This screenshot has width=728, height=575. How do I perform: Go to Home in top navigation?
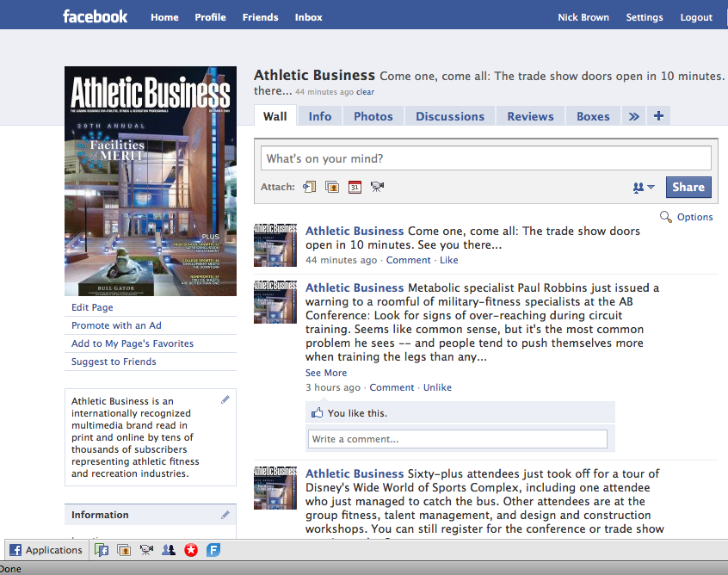164,17
